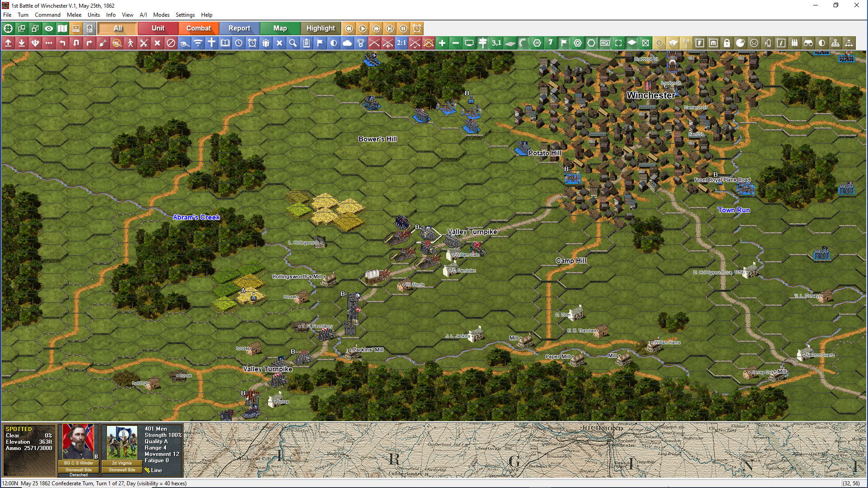Click the about-face U-turn icon

(76, 43)
